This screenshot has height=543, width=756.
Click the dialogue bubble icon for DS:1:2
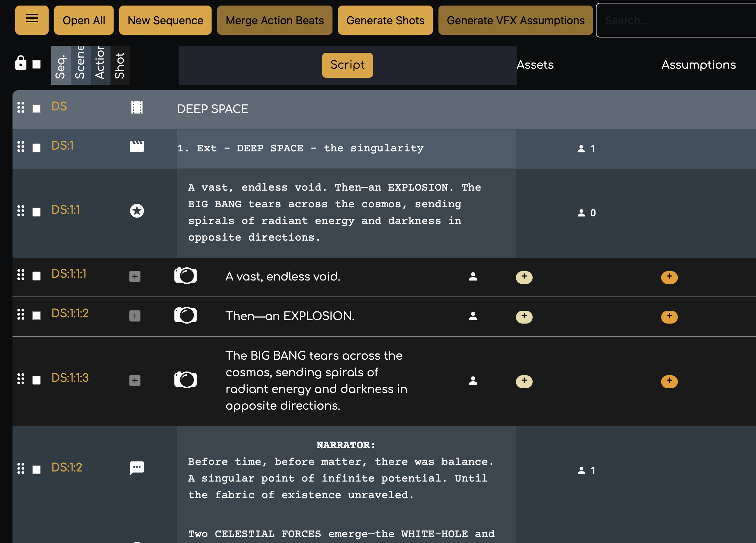tap(137, 468)
